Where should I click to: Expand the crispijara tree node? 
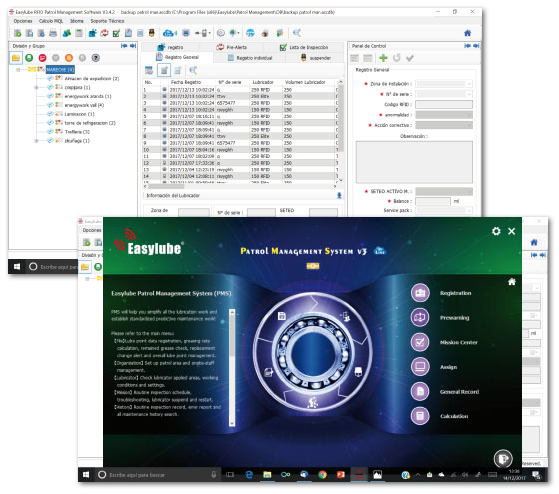[36, 87]
